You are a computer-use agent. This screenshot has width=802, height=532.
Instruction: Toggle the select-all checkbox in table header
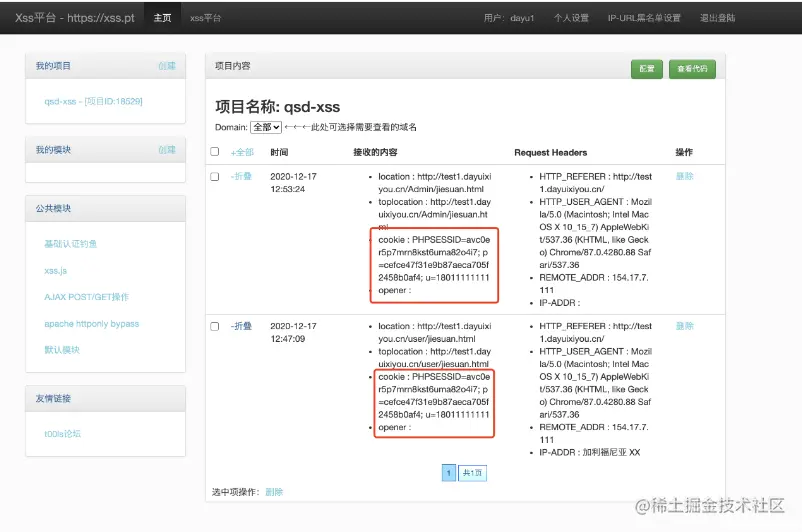coord(215,151)
